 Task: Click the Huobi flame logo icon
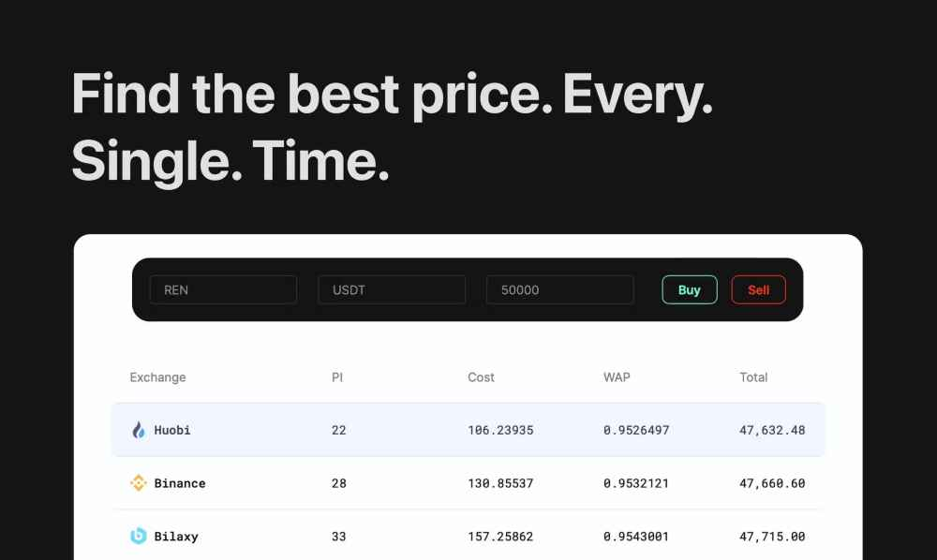139,430
